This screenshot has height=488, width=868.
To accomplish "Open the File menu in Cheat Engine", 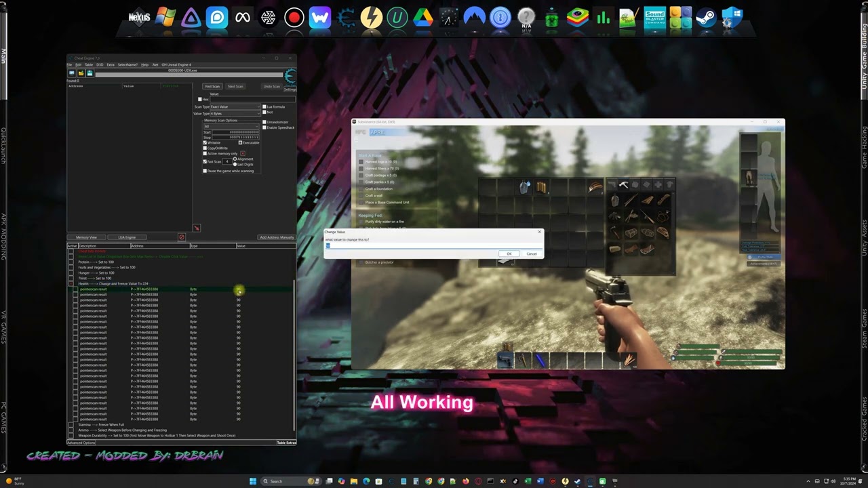I will (x=69, y=65).
